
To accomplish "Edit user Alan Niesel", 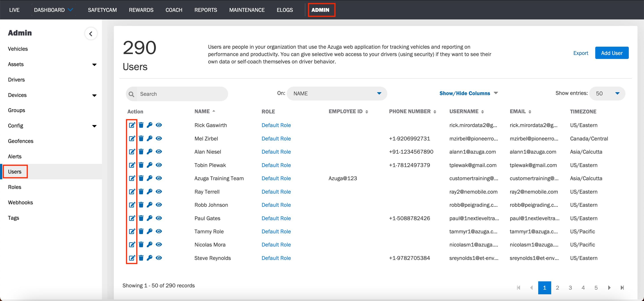I will 132,151.
